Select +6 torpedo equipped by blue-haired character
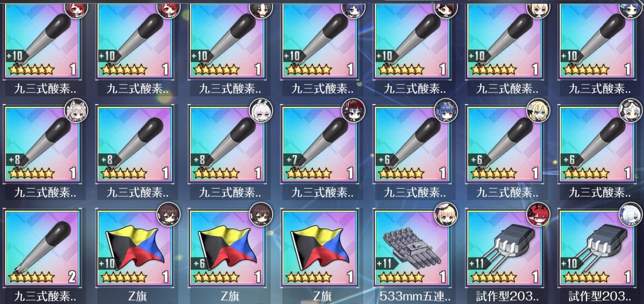Image resolution: width=644 pixels, height=304 pixels. pyautogui.click(x=412, y=144)
